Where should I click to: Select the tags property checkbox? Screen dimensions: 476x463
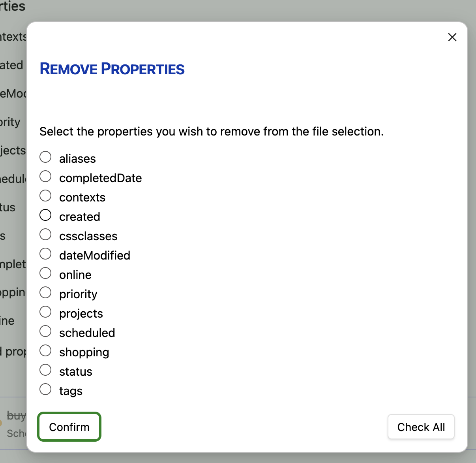coord(45,389)
